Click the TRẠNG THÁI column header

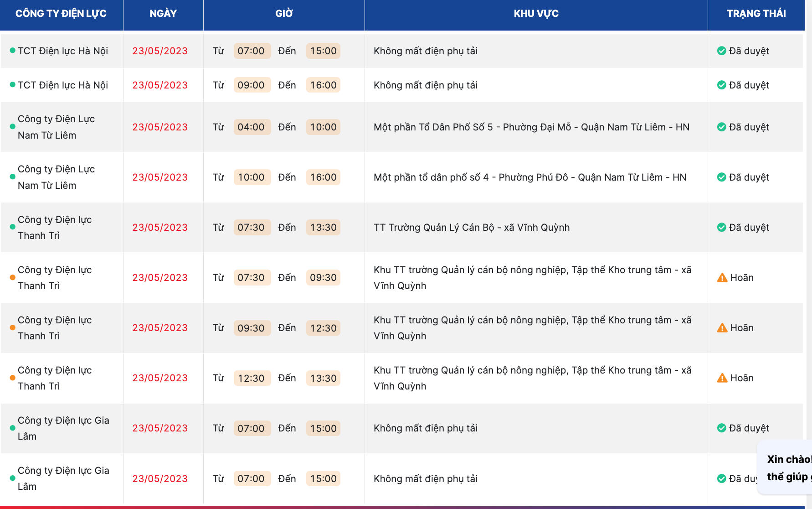click(x=756, y=14)
